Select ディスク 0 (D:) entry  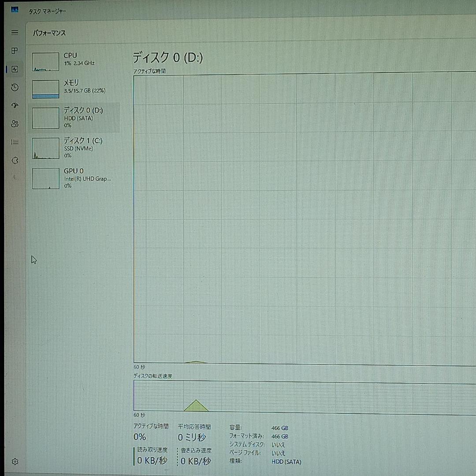pos(74,118)
